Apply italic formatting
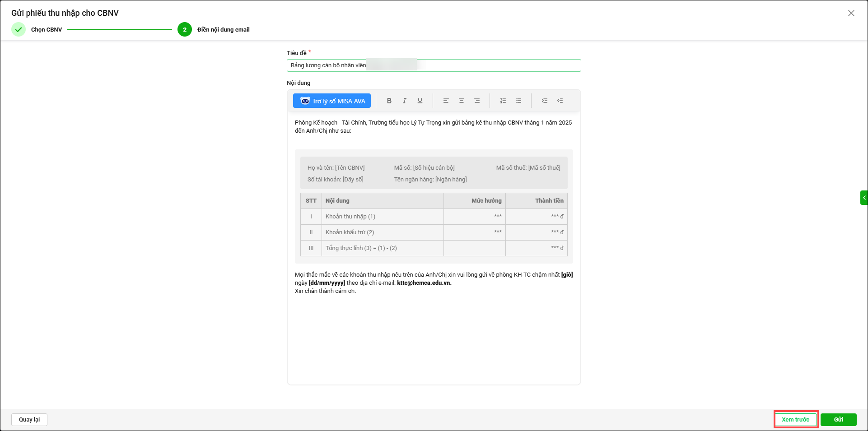This screenshot has height=431, width=868. coord(404,101)
